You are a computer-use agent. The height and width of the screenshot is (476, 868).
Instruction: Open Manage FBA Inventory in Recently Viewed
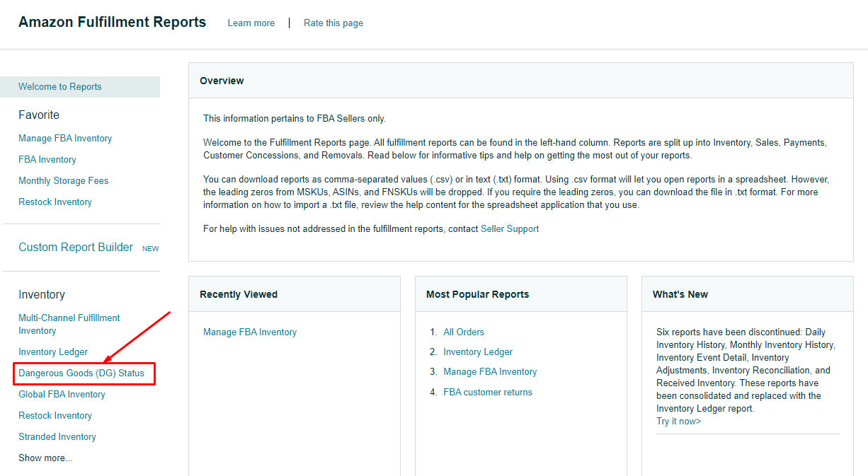tap(250, 332)
